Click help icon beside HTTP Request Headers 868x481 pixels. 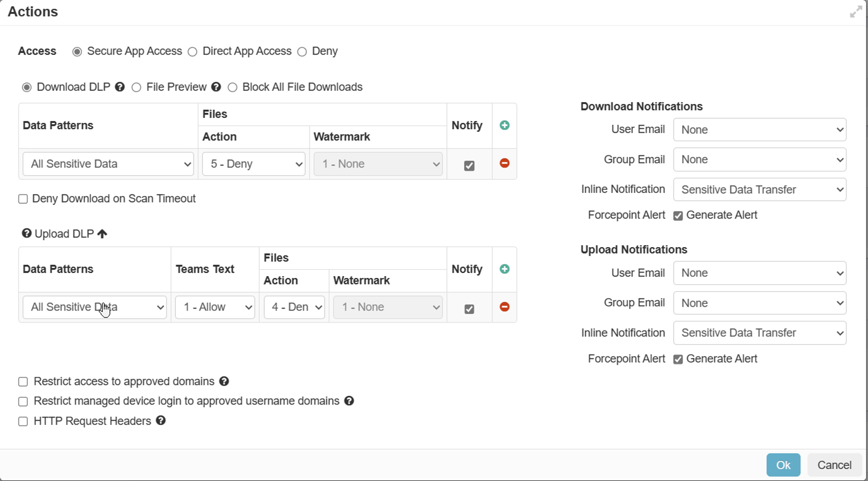coord(161,420)
